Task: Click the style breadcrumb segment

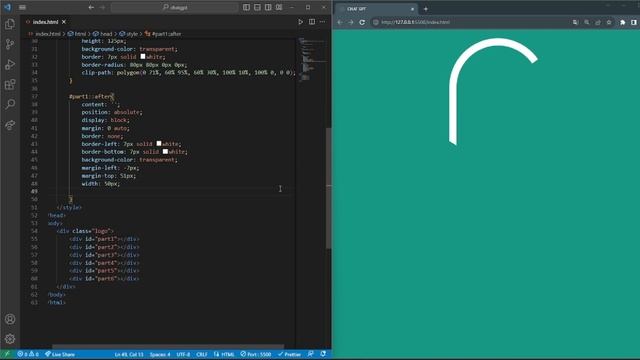Action: (129, 34)
